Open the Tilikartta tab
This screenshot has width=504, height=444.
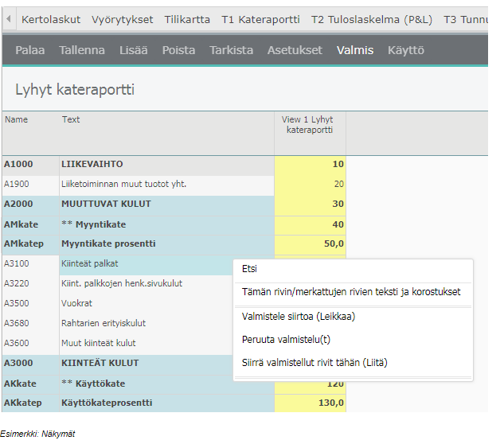pos(188,19)
